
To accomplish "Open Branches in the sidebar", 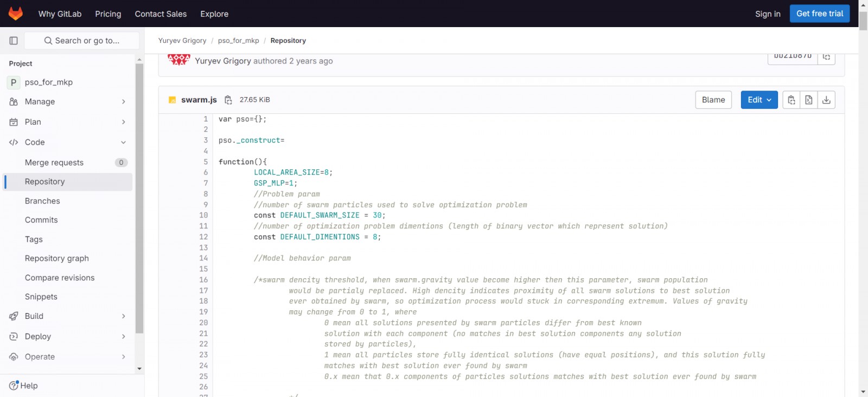I will pos(42,201).
